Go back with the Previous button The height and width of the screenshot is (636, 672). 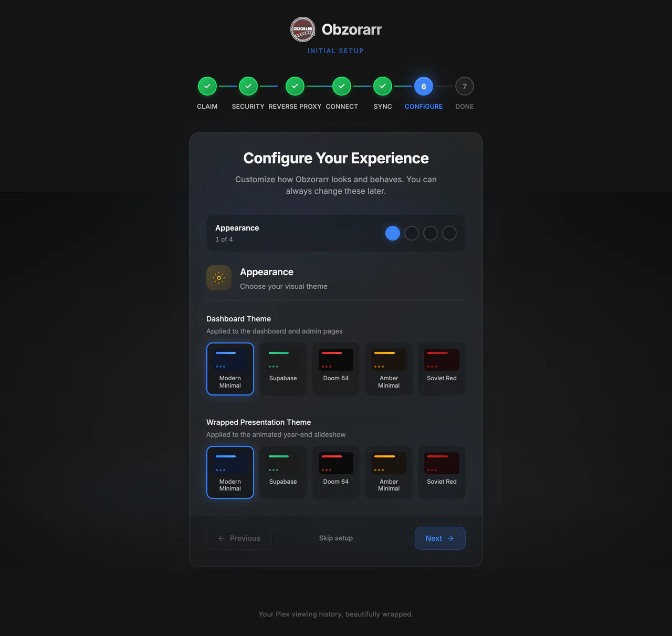(x=239, y=538)
